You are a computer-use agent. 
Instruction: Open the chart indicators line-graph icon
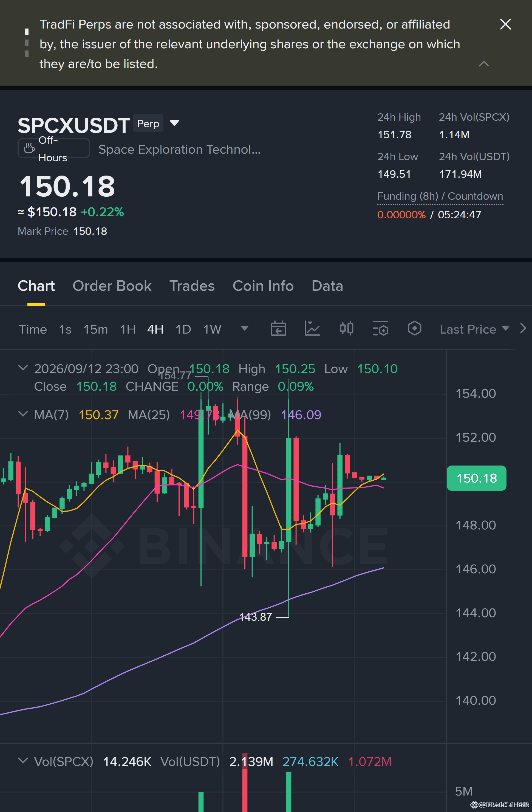point(312,329)
